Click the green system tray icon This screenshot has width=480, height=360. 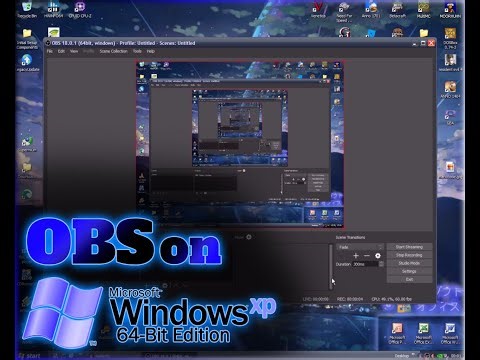pos(440,356)
